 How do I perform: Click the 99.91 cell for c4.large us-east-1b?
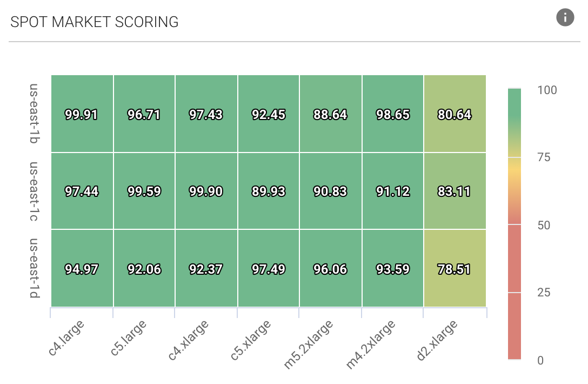82,114
